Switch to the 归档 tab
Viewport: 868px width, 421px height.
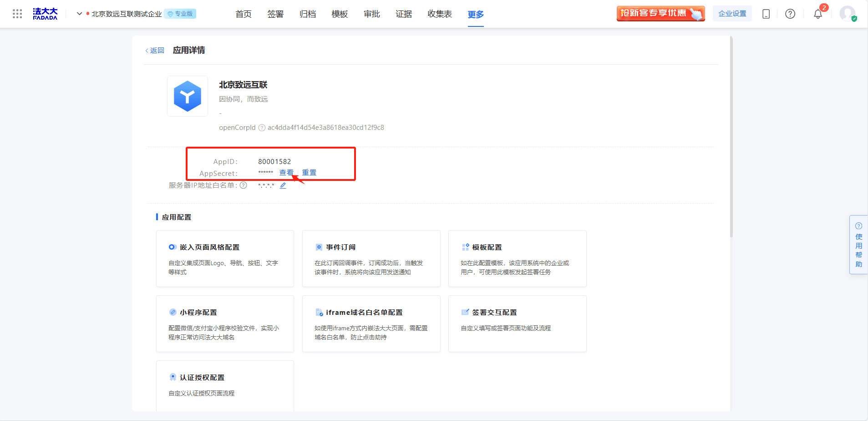308,14
